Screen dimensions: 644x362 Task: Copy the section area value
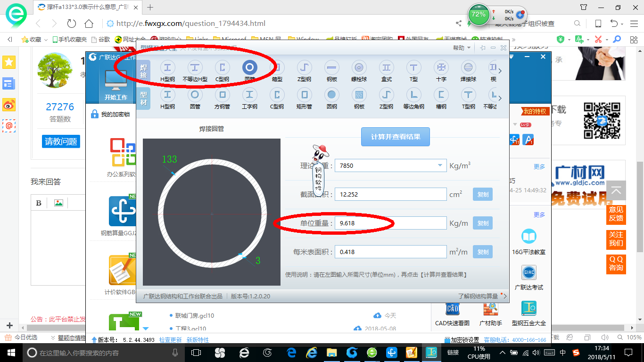click(x=483, y=194)
